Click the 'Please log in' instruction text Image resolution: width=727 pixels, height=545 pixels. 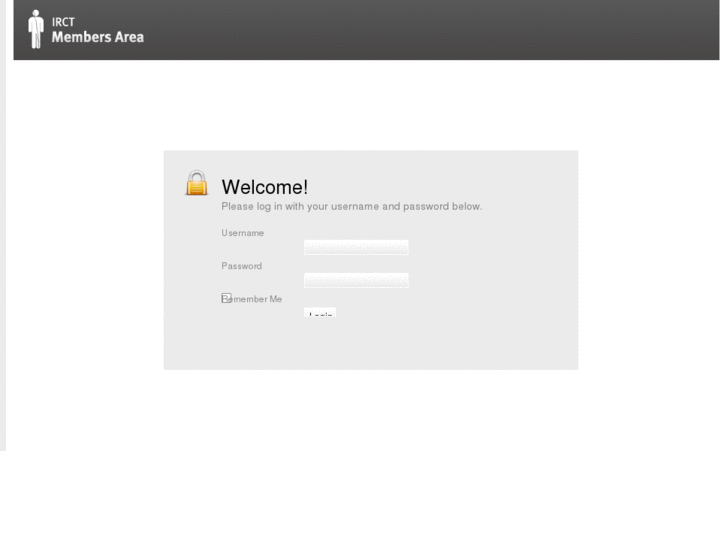click(351, 206)
